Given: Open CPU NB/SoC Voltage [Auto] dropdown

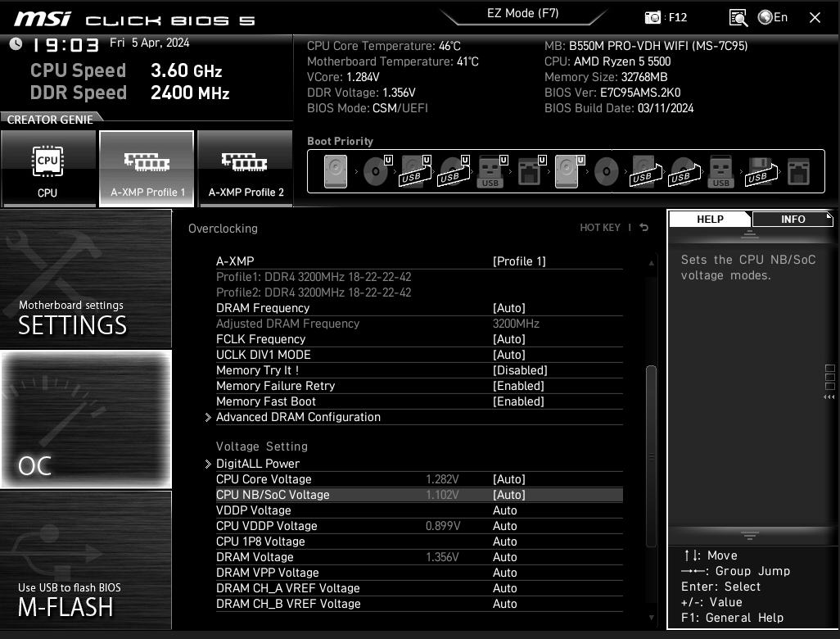Looking at the screenshot, I should [509, 495].
